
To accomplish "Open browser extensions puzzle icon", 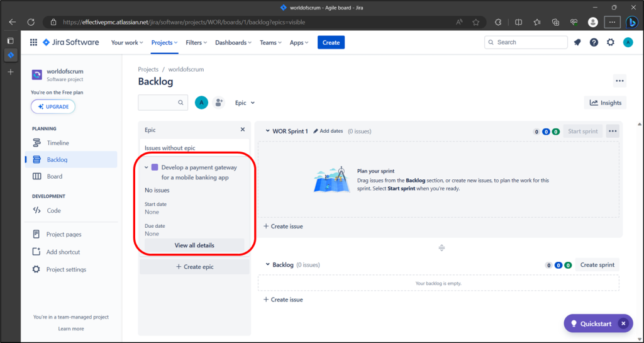I will click(498, 22).
